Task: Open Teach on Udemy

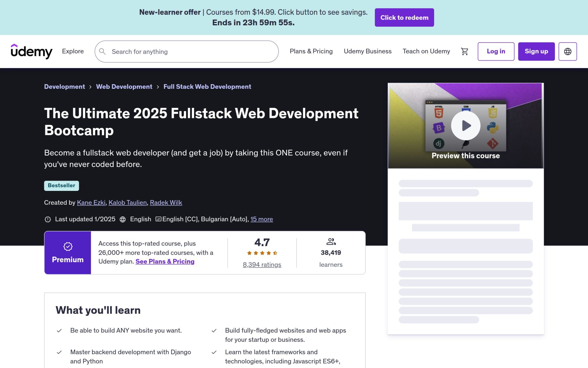Action: [x=426, y=51]
